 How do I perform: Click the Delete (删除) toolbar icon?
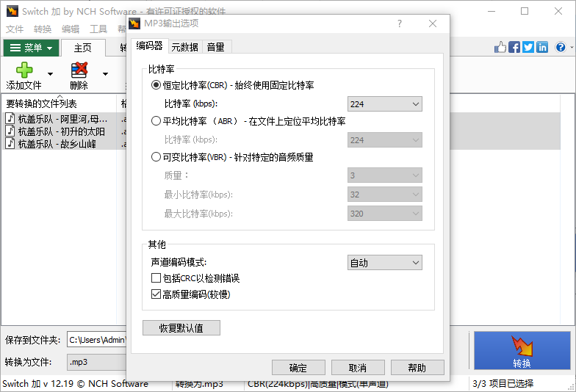[79, 70]
